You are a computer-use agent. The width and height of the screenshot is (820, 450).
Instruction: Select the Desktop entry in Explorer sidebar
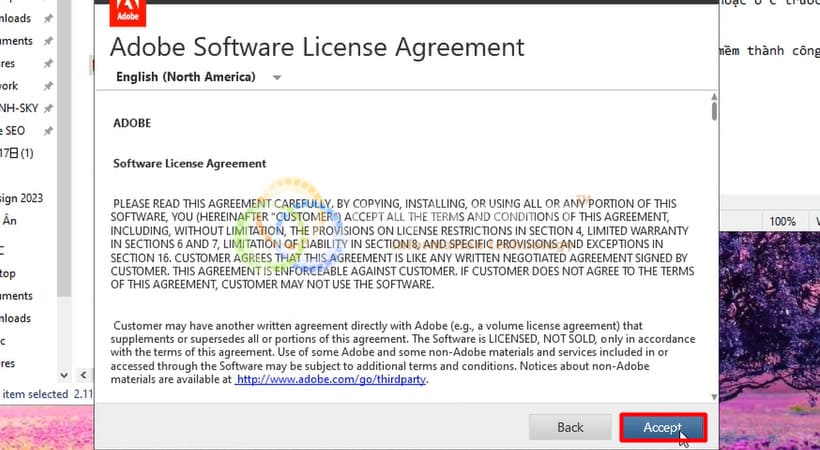[8, 274]
